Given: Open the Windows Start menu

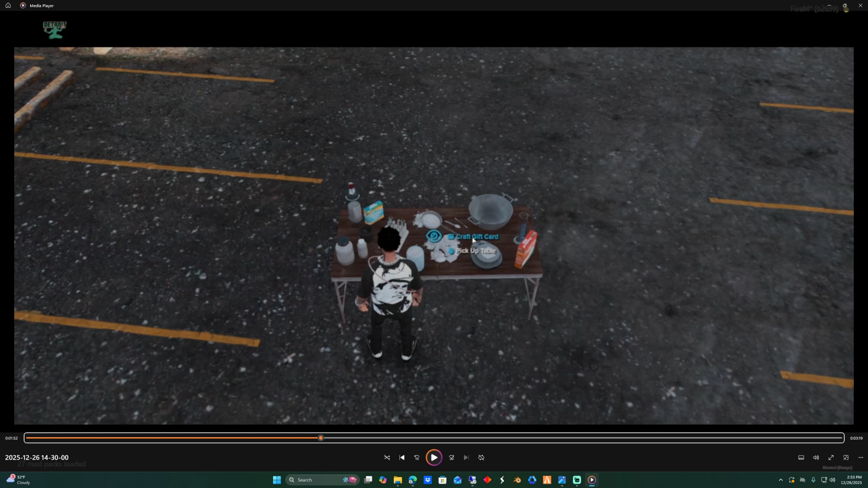Looking at the screenshot, I should pos(277,480).
